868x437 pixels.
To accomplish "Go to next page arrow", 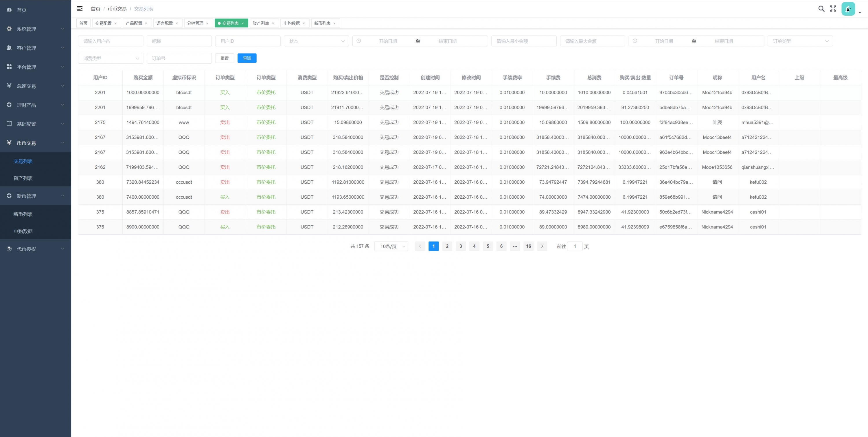I will [542, 246].
